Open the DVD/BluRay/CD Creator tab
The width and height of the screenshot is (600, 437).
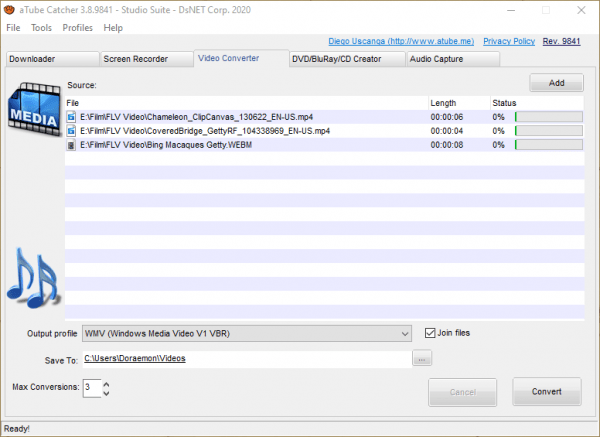pyautogui.click(x=347, y=59)
